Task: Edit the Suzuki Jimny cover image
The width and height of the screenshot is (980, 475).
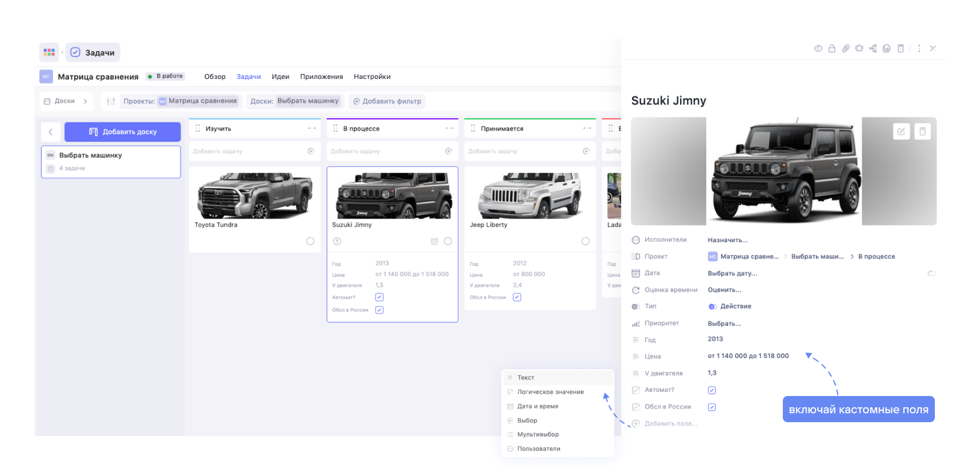Action: point(901,132)
